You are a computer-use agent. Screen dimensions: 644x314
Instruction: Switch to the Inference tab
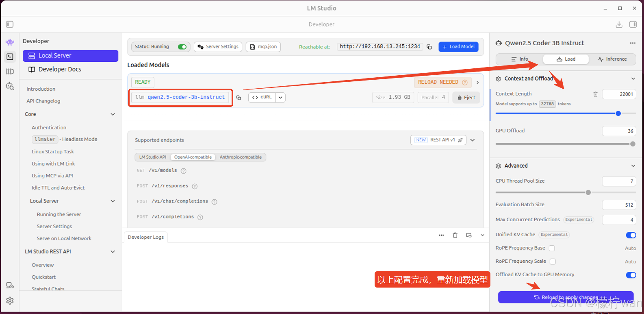click(612, 59)
